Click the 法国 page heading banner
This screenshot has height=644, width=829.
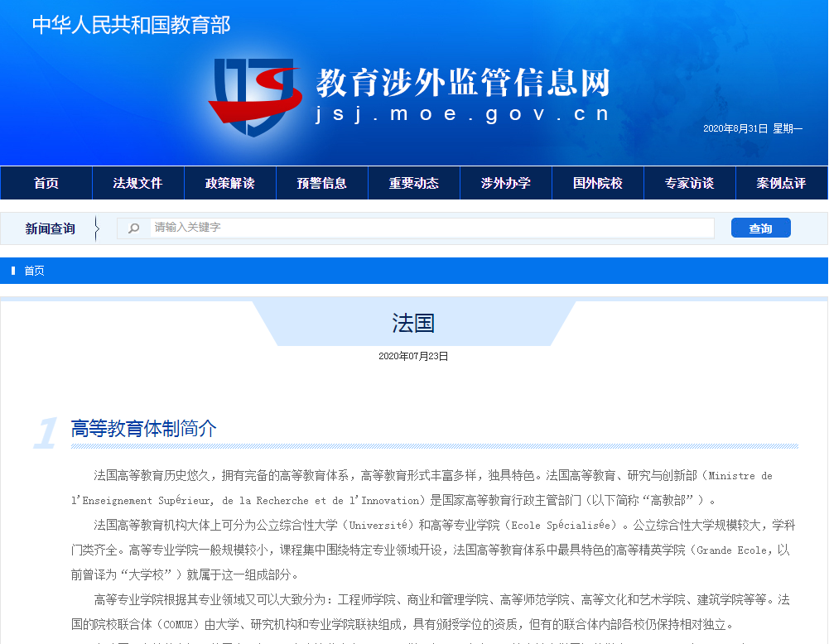coord(414,324)
